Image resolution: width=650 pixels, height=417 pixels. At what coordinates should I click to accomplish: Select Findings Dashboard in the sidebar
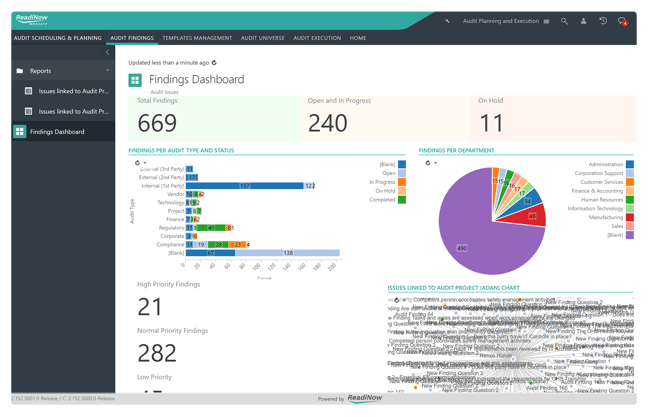point(63,131)
